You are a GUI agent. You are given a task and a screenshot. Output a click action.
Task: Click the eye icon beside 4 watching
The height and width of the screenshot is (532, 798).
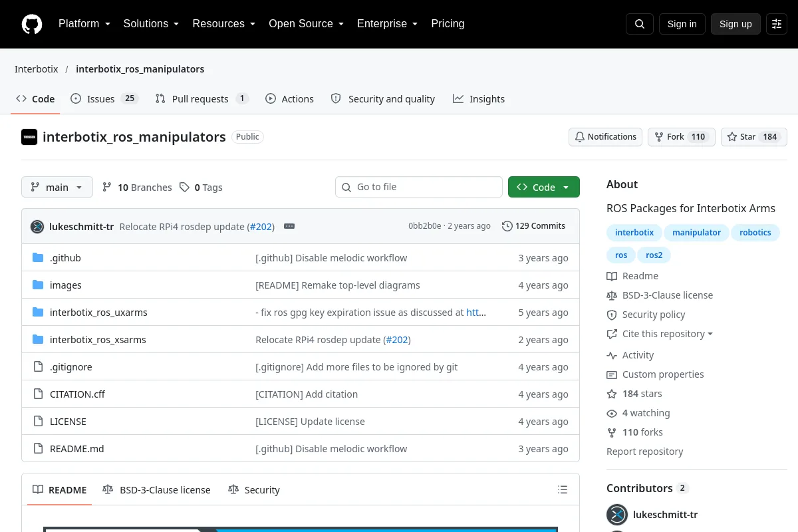tap(612, 413)
